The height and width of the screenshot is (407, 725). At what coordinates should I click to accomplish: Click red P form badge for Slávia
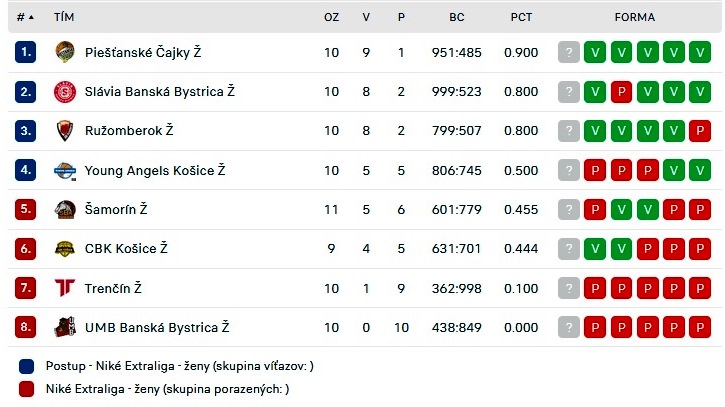point(621,92)
